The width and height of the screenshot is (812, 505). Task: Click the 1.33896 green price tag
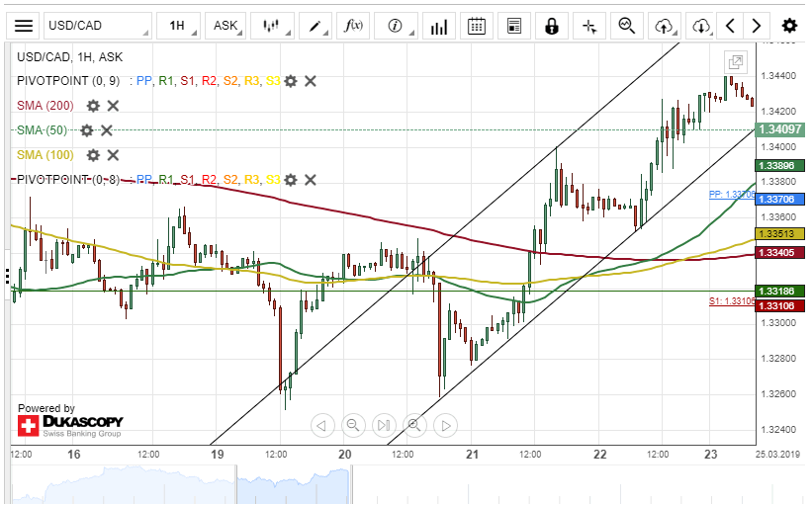tap(780, 166)
